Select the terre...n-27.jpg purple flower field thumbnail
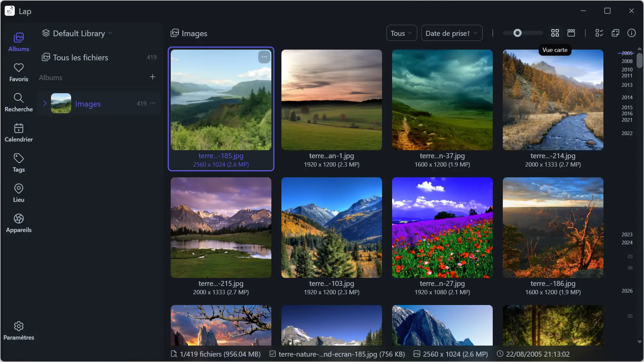The image size is (644, 362). (442, 228)
